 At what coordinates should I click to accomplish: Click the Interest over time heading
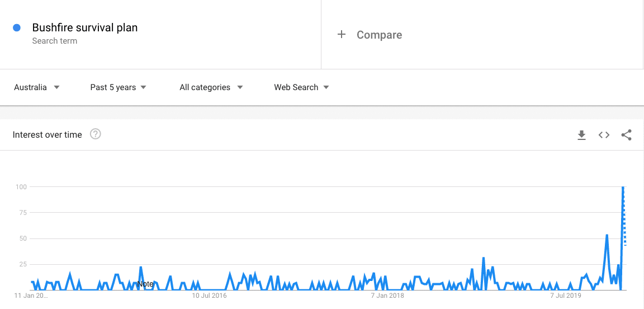pos(48,134)
